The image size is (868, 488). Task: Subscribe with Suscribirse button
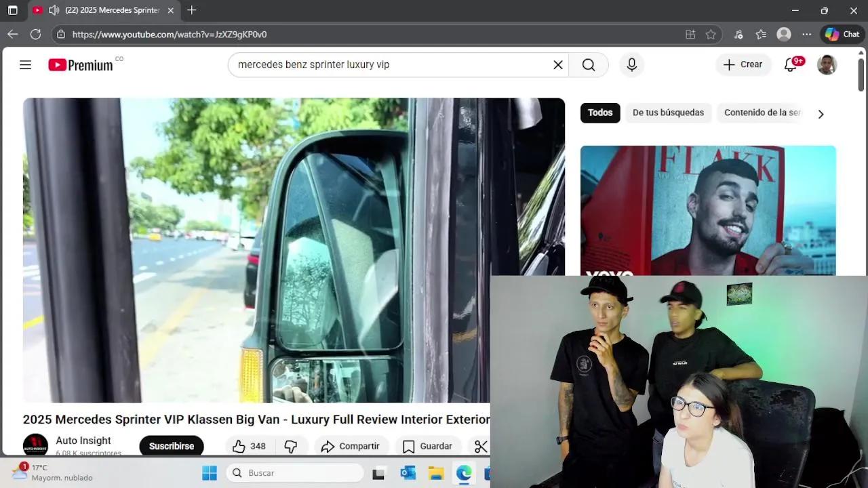172,446
